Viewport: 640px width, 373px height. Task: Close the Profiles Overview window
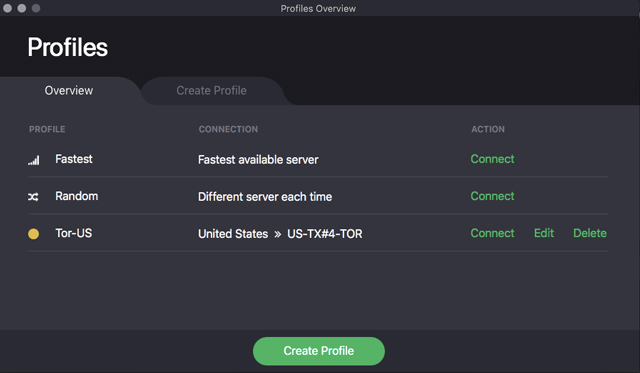(x=7, y=8)
